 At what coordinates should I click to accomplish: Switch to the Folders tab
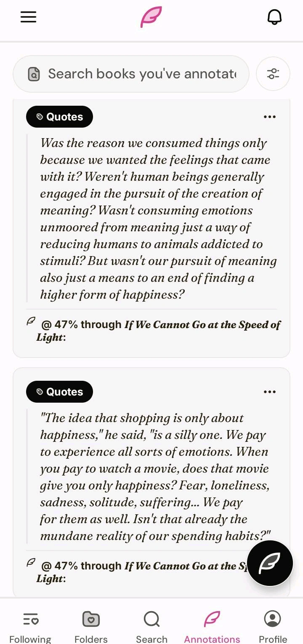point(91,627)
